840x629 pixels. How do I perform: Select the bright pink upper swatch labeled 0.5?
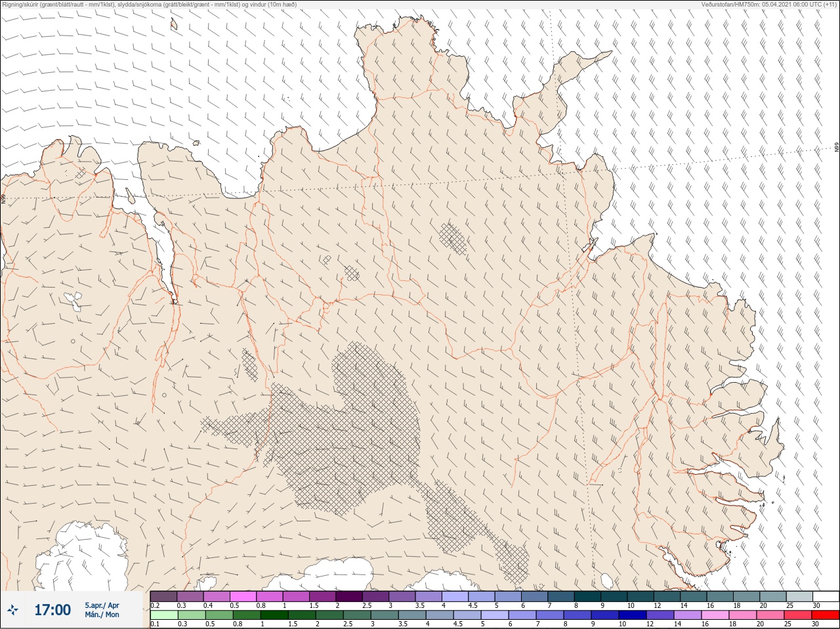point(243,596)
